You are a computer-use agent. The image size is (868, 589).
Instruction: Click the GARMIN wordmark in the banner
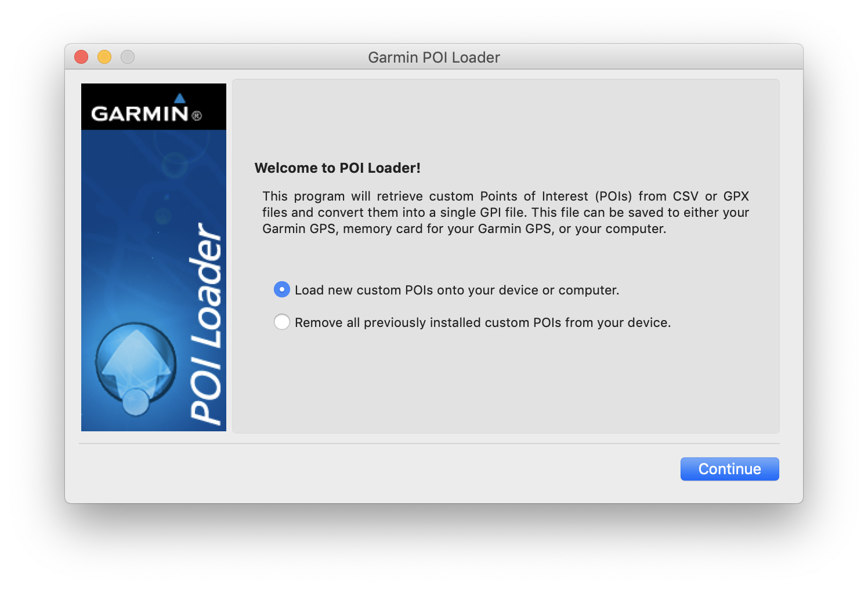pyautogui.click(x=140, y=113)
